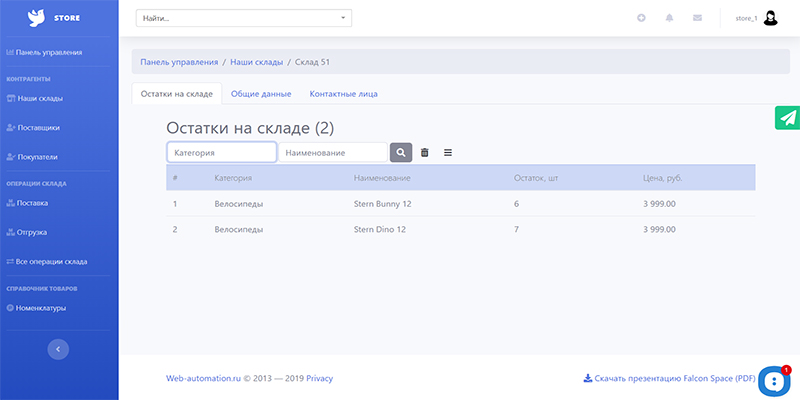This screenshot has width=800, height=400.
Task: Click the Цена, руб. column header
Action: pyautogui.click(x=663, y=178)
